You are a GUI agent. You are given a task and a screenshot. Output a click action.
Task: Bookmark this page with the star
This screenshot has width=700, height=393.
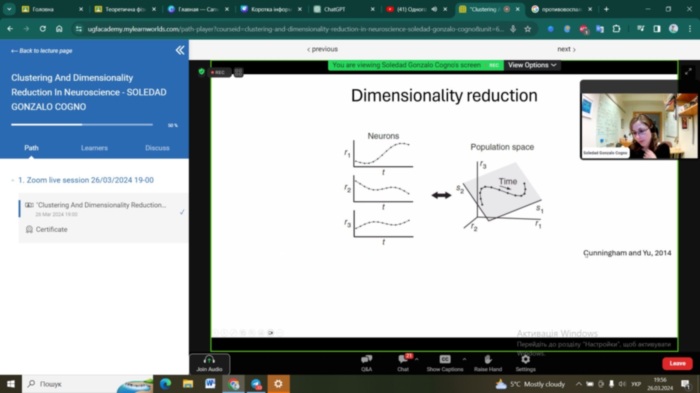528,29
